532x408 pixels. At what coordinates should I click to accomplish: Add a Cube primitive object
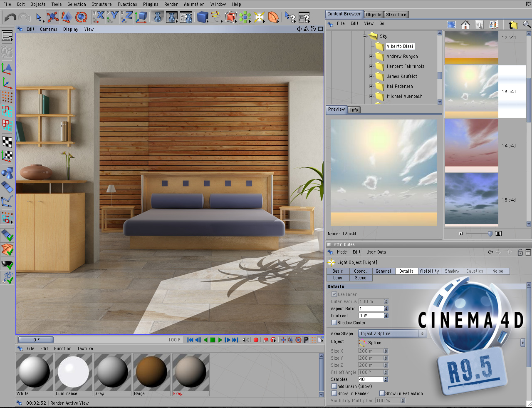click(203, 17)
